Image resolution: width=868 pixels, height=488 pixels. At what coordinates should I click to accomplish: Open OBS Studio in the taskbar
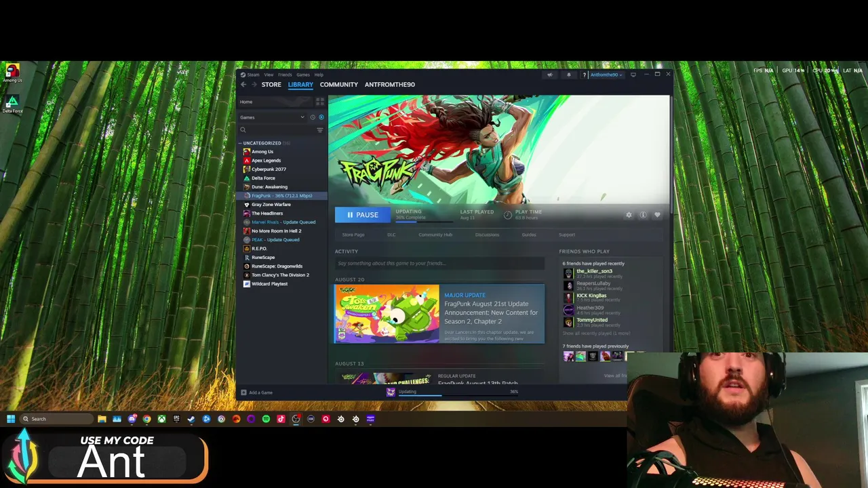click(296, 419)
